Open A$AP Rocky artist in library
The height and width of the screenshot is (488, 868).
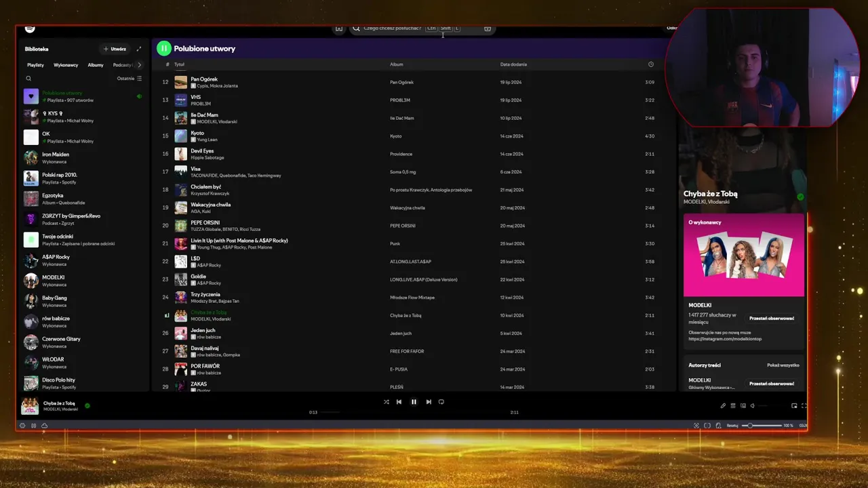point(83,260)
